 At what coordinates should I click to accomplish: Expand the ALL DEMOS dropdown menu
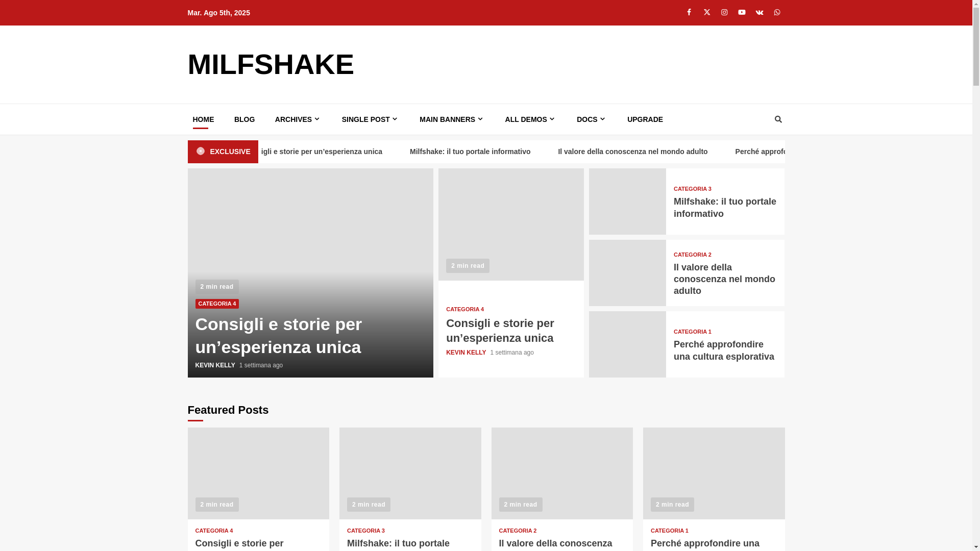tap(530, 119)
